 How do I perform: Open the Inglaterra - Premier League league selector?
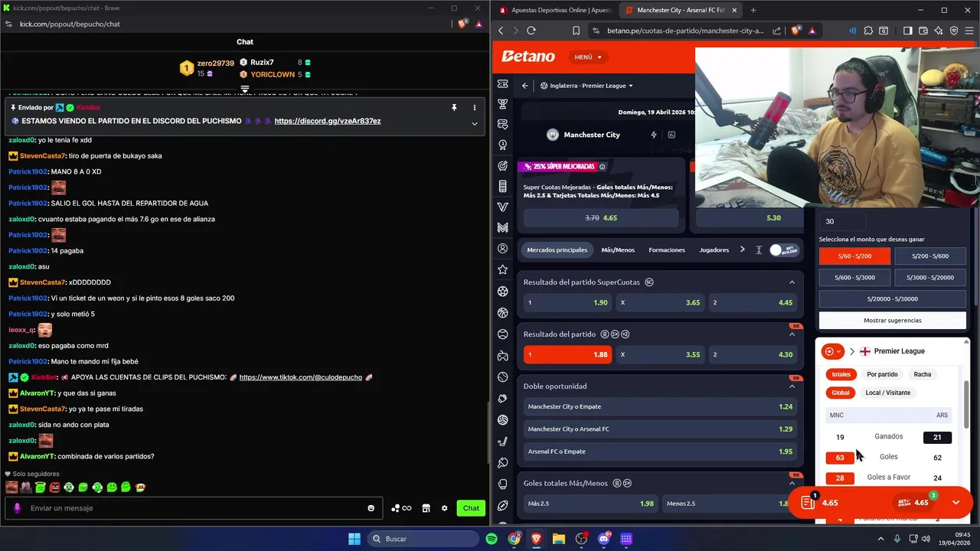pyautogui.click(x=586, y=86)
